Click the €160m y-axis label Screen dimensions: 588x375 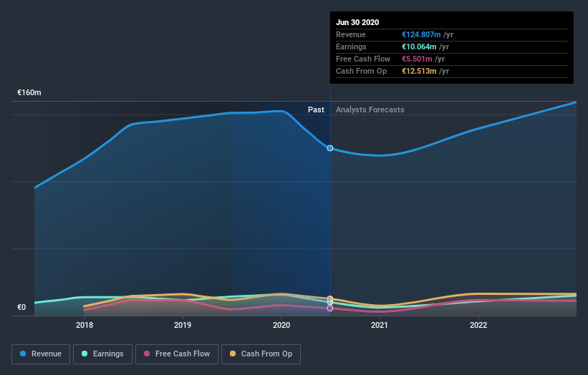(x=29, y=92)
